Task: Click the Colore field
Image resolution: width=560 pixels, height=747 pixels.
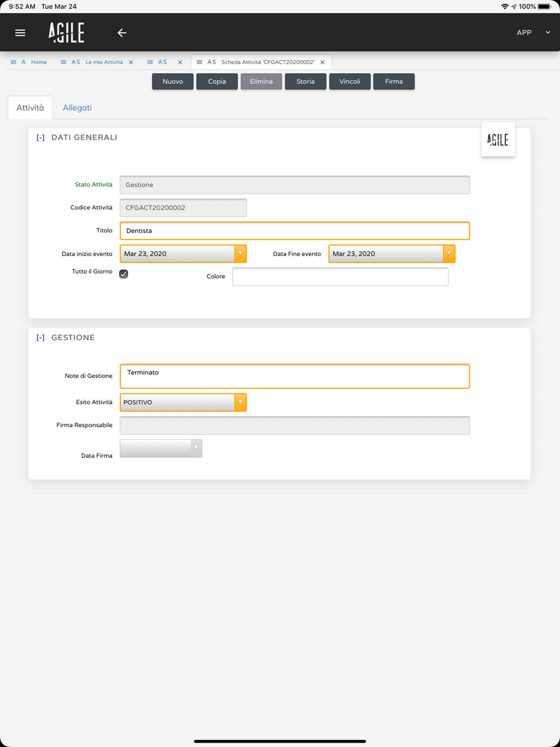Action: tap(340, 277)
